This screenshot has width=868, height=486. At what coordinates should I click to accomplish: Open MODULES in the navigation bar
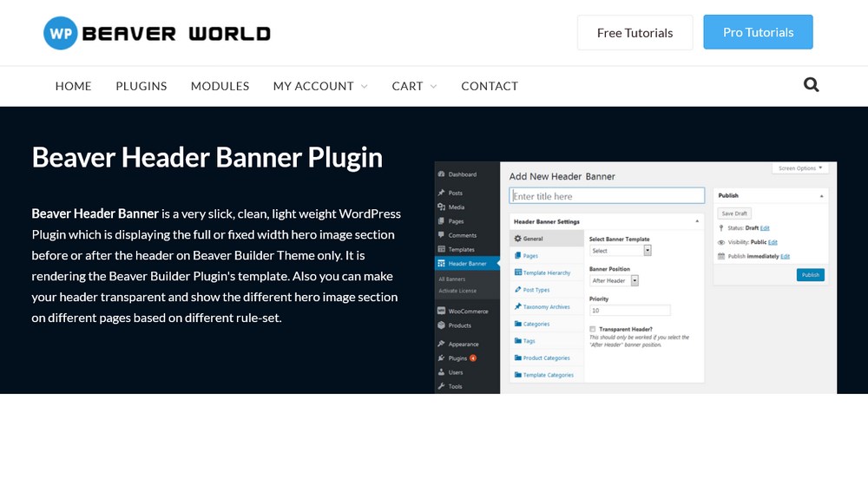click(220, 86)
